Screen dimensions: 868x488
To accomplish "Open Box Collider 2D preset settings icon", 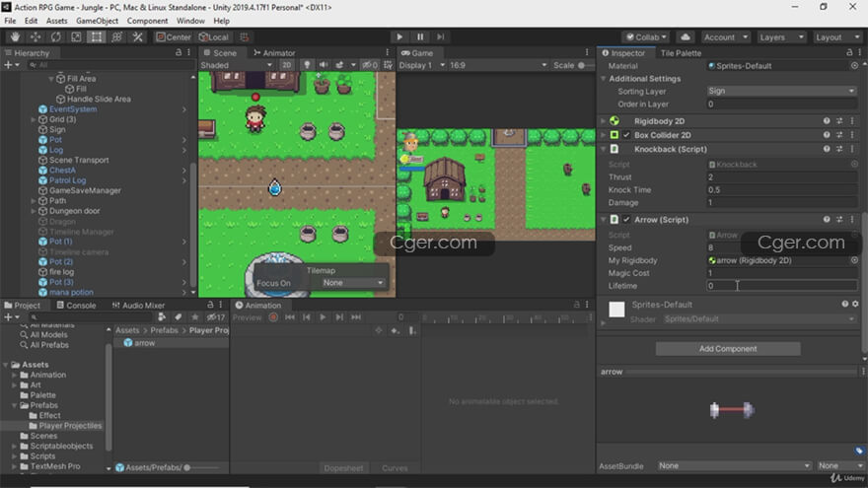I will (839, 135).
